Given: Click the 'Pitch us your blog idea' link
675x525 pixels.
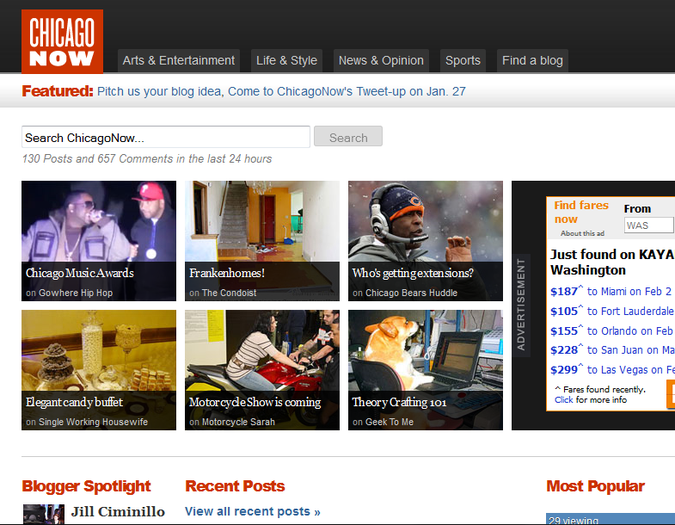Looking at the screenshot, I should 159,92.
